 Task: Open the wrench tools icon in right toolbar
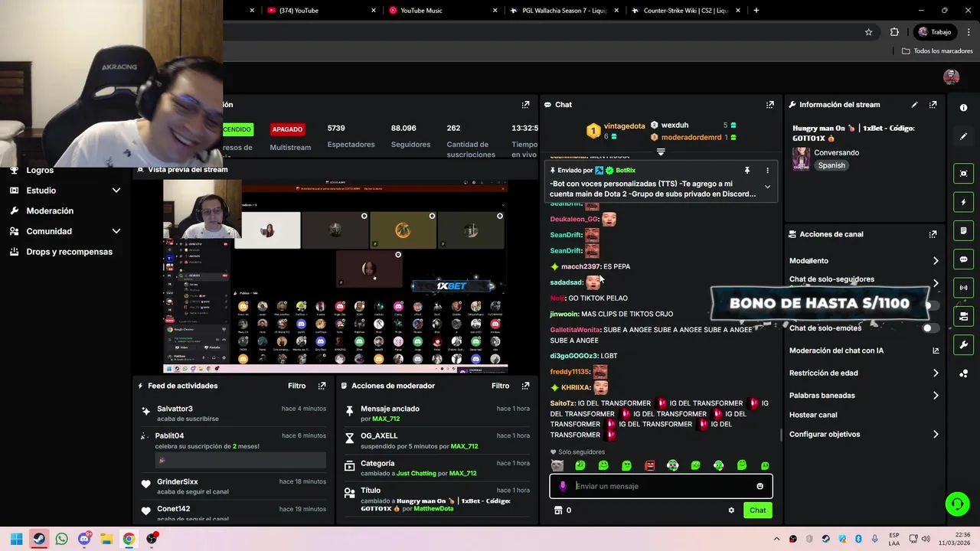click(963, 344)
